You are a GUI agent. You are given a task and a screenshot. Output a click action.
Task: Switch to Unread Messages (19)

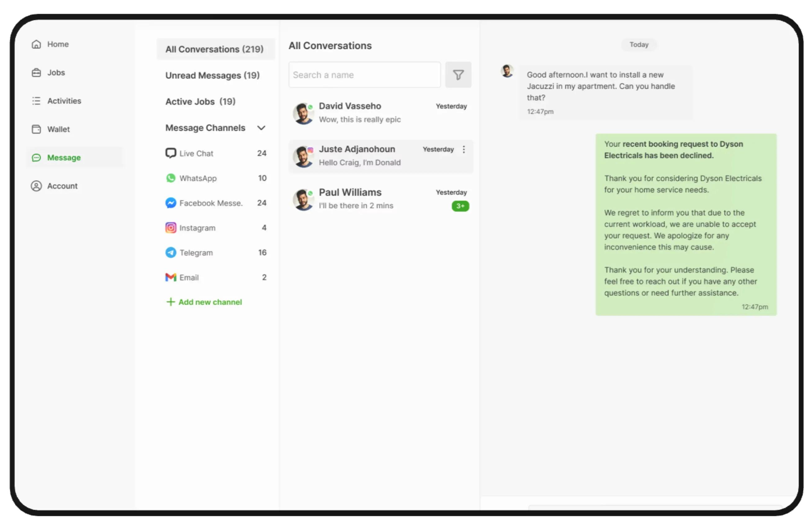[x=212, y=75]
